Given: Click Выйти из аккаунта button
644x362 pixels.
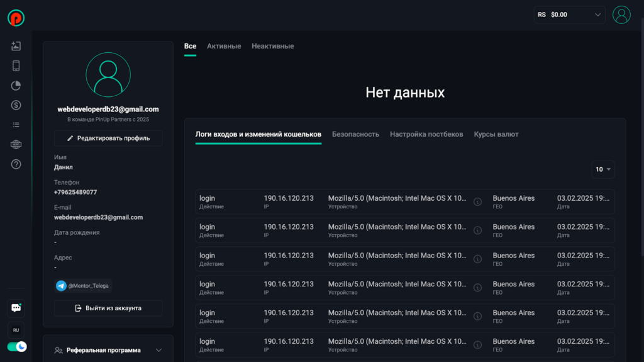Looking at the screenshot, I should tap(108, 308).
